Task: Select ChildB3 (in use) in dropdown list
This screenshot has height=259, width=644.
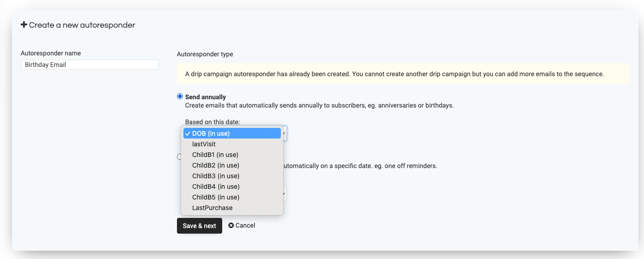Action: click(x=232, y=176)
